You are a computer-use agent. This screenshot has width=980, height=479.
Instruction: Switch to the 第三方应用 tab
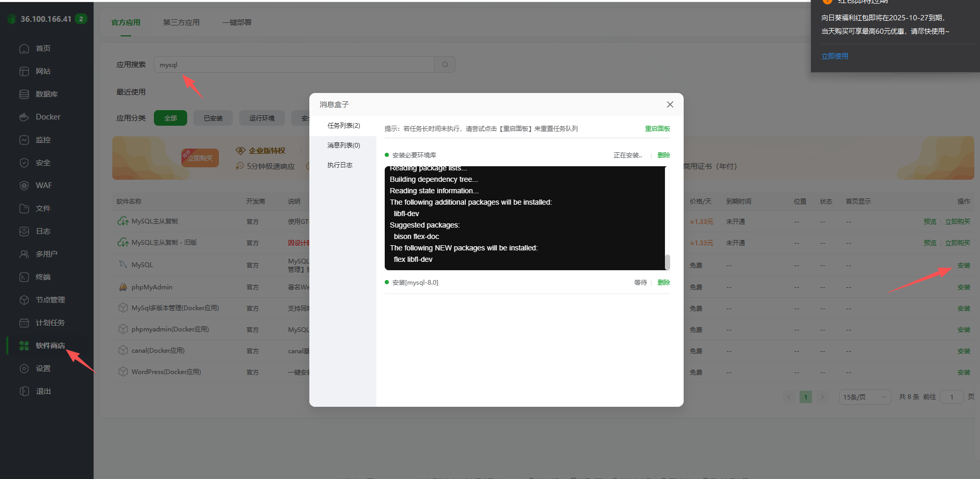pos(180,22)
